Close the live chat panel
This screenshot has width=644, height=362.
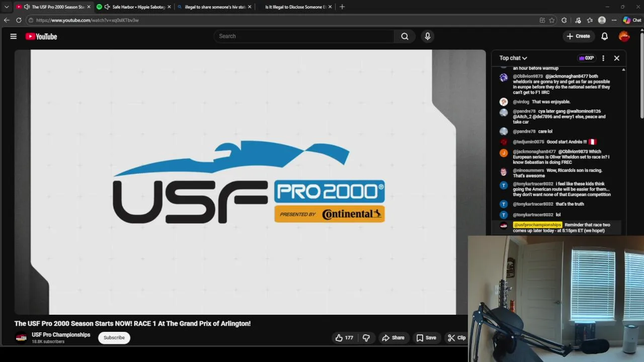(x=617, y=58)
